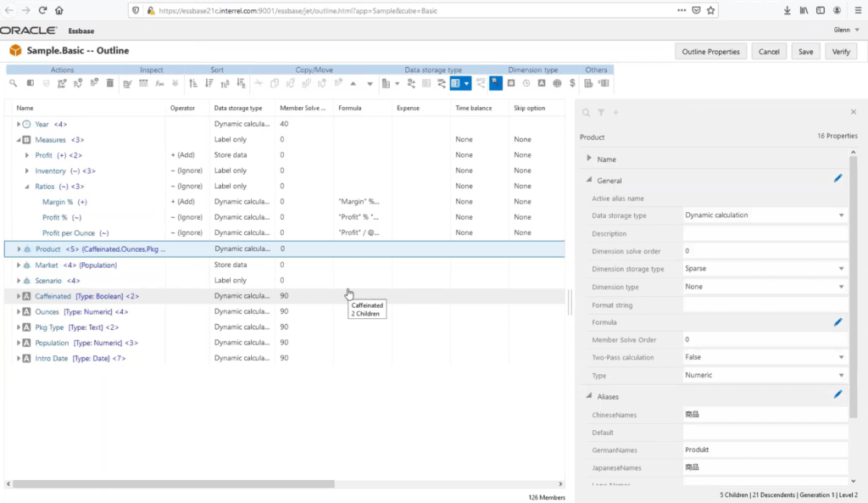Click the move member down arrow

(370, 84)
